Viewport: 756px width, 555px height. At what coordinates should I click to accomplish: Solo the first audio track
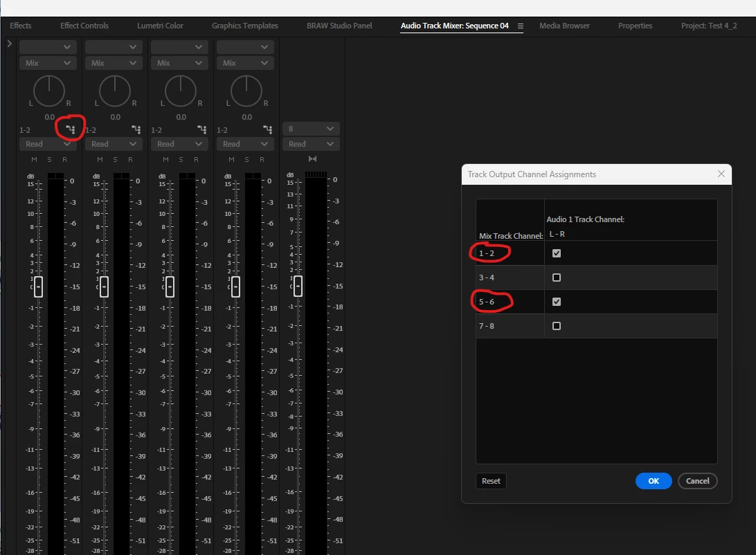(x=49, y=159)
